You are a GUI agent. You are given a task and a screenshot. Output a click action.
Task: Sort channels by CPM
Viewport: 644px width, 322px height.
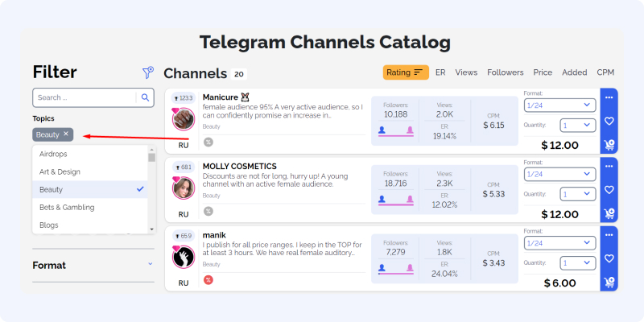[x=605, y=72]
